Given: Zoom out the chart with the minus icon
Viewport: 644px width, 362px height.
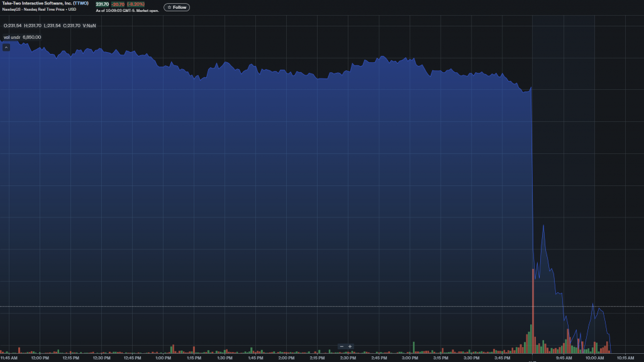Looking at the screenshot, I should (x=341, y=346).
